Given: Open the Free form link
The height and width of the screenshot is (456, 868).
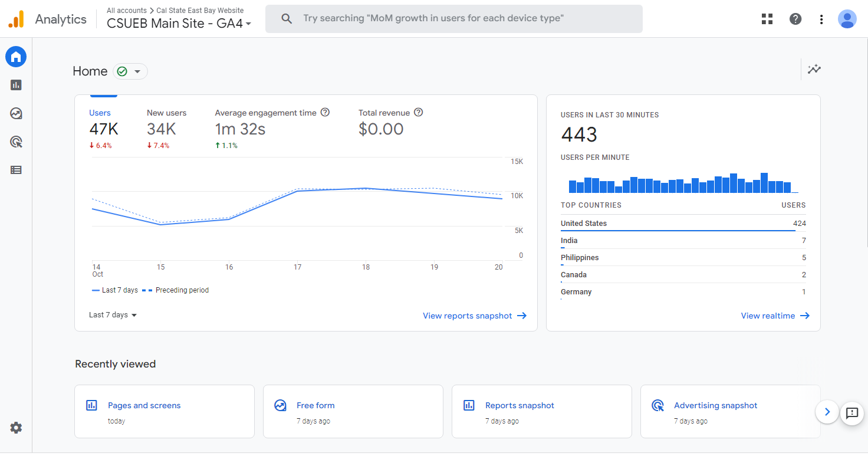Looking at the screenshot, I should coord(315,405).
